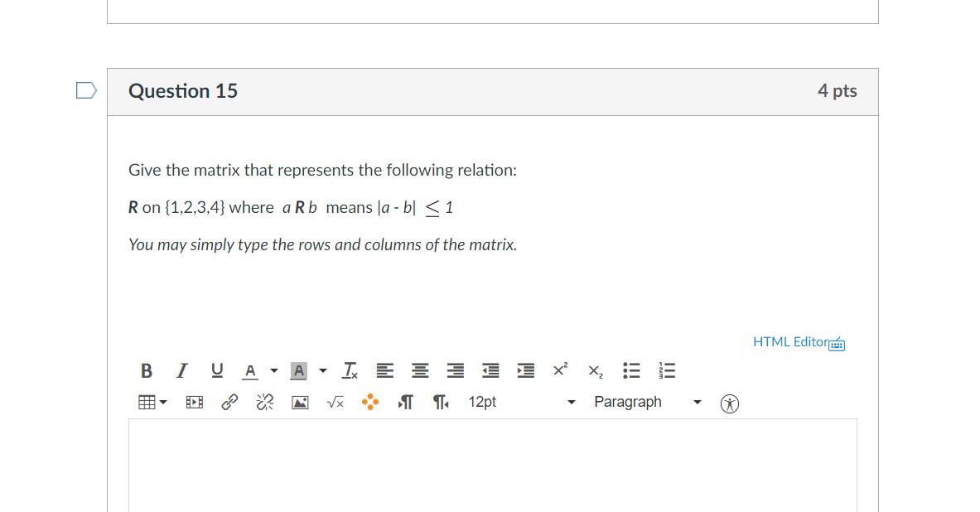Open the Paragraph format dropdown
980x512 pixels.
click(x=648, y=402)
